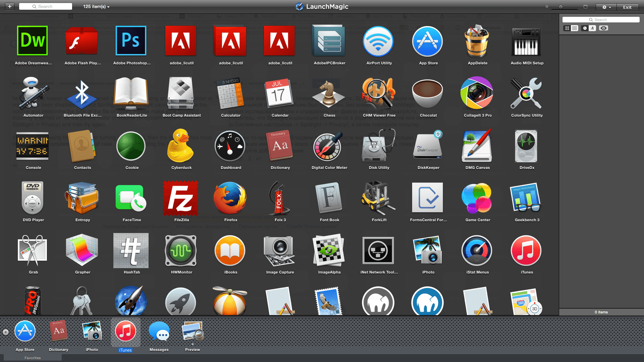Open Messages from the Favorites bar

coord(159,331)
